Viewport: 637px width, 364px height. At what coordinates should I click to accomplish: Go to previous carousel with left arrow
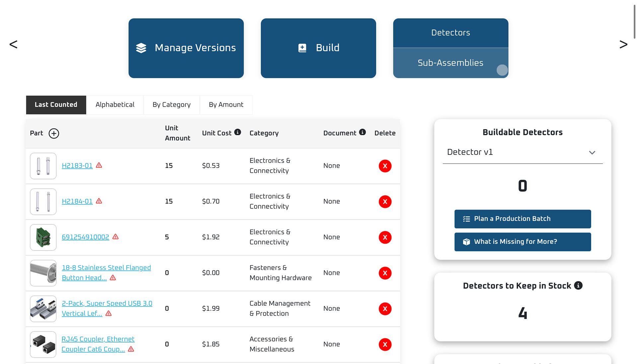(x=13, y=44)
